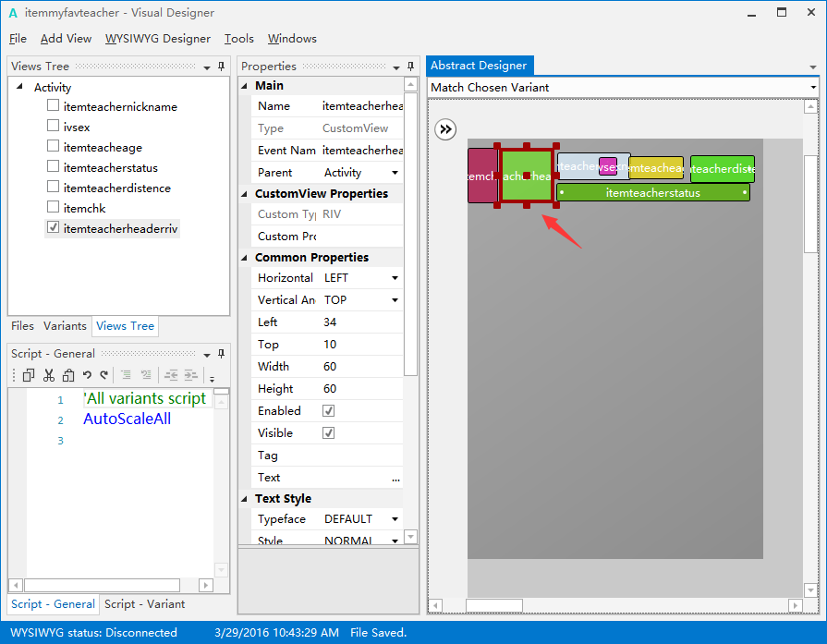Click the Cut scissors icon

point(49,375)
